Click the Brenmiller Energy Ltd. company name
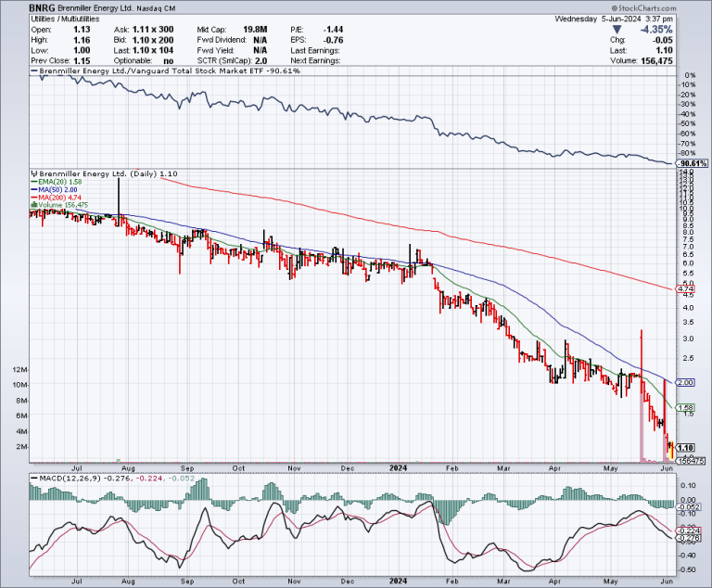Screen dimensions: 712x588 pos(95,8)
